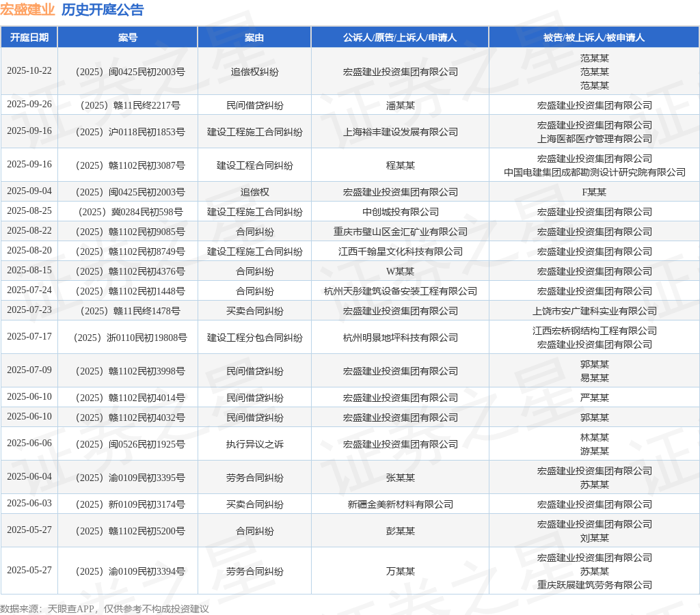Click plaintiff 程某某

[401, 165]
